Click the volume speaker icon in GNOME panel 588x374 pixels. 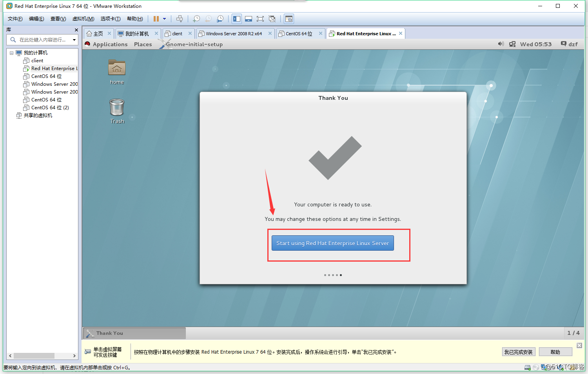point(501,44)
